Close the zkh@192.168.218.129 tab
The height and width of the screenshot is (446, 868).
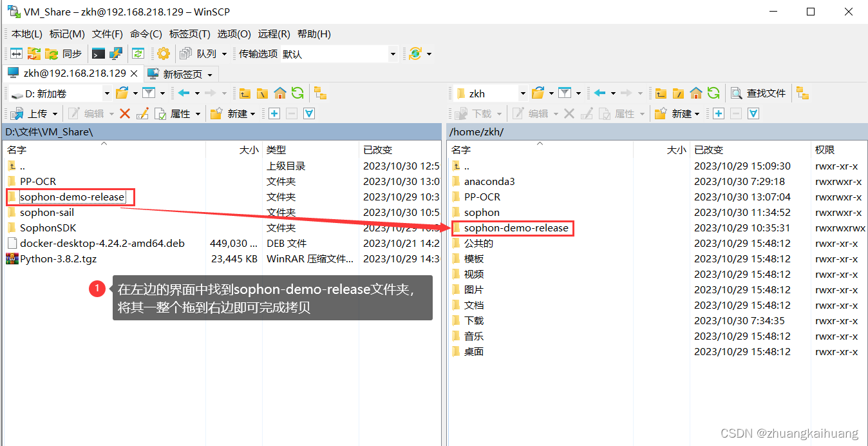click(135, 73)
